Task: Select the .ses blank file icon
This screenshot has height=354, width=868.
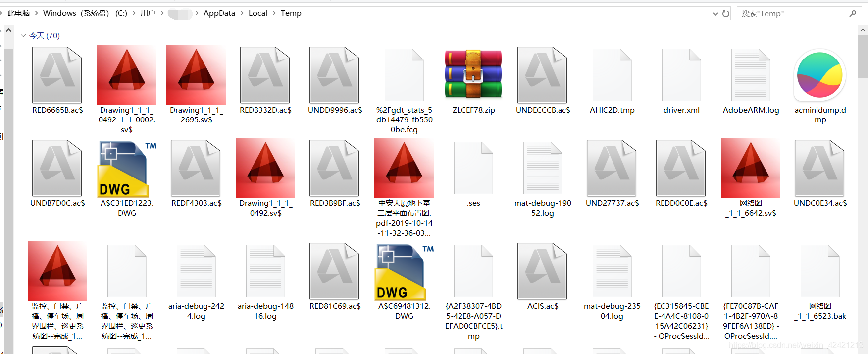Action: click(x=473, y=168)
